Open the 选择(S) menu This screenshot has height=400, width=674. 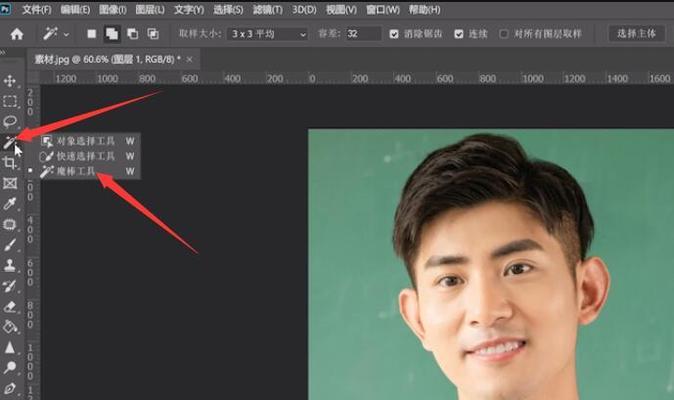point(228,9)
